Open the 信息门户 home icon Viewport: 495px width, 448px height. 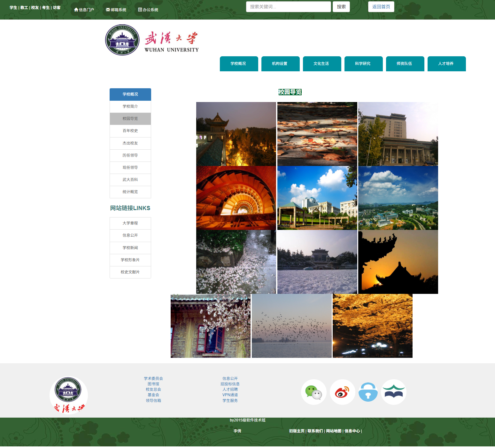coord(76,10)
